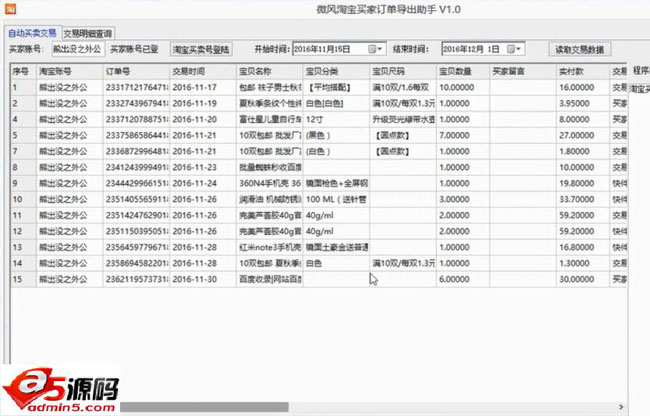Viewport: 650px width, 416px height.
Task: Click sequence number 15 cell
Action: point(23,279)
